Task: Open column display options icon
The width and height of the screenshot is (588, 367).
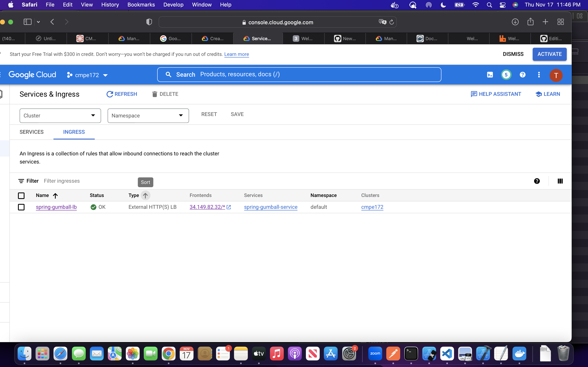Action: tap(560, 181)
